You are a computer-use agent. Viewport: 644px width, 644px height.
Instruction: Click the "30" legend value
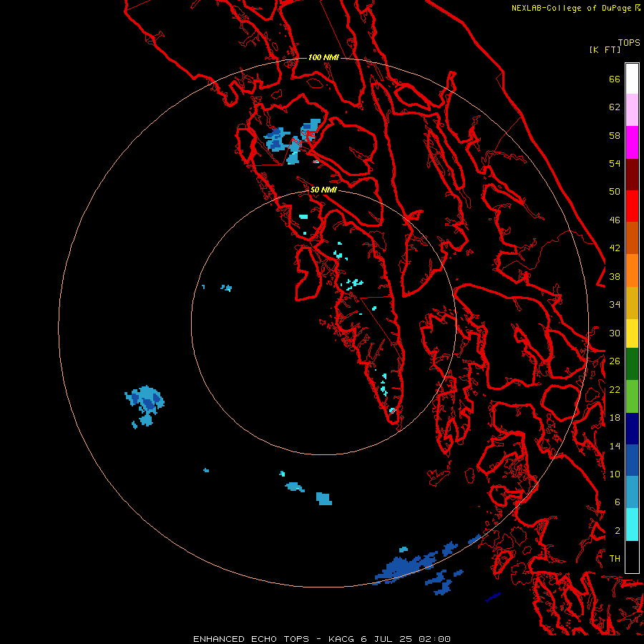(615, 333)
